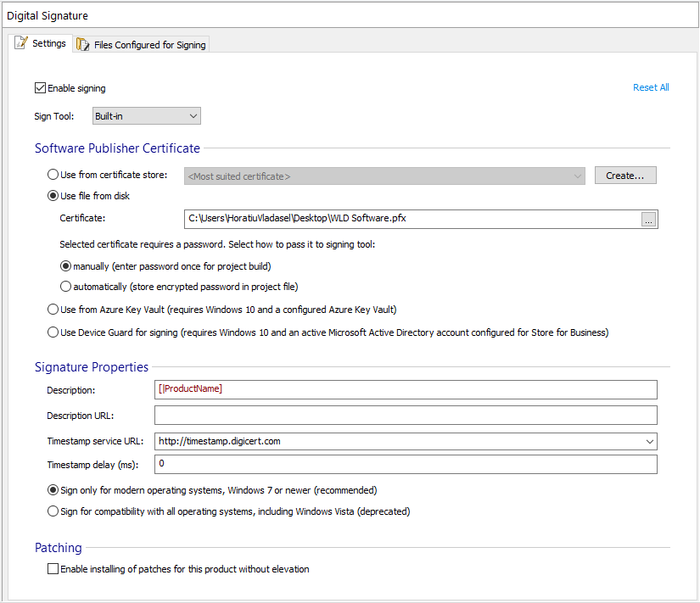The image size is (700, 603).
Task: Browse for certificate file with ellipsis button
Action: pyautogui.click(x=648, y=219)
